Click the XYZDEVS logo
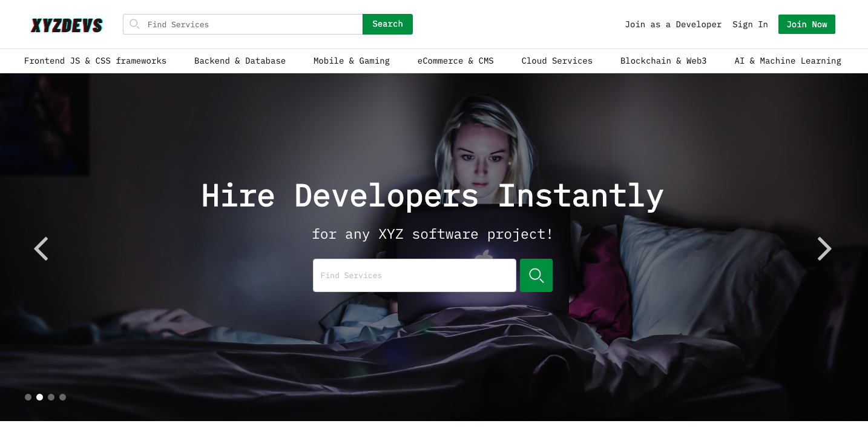 (67, 25)
